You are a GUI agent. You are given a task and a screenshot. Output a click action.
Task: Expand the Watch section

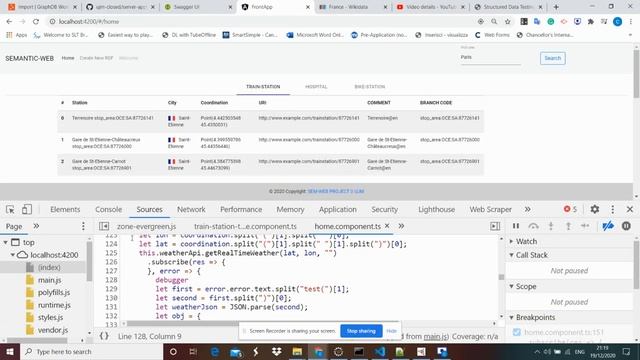click(x=511, y=241)
